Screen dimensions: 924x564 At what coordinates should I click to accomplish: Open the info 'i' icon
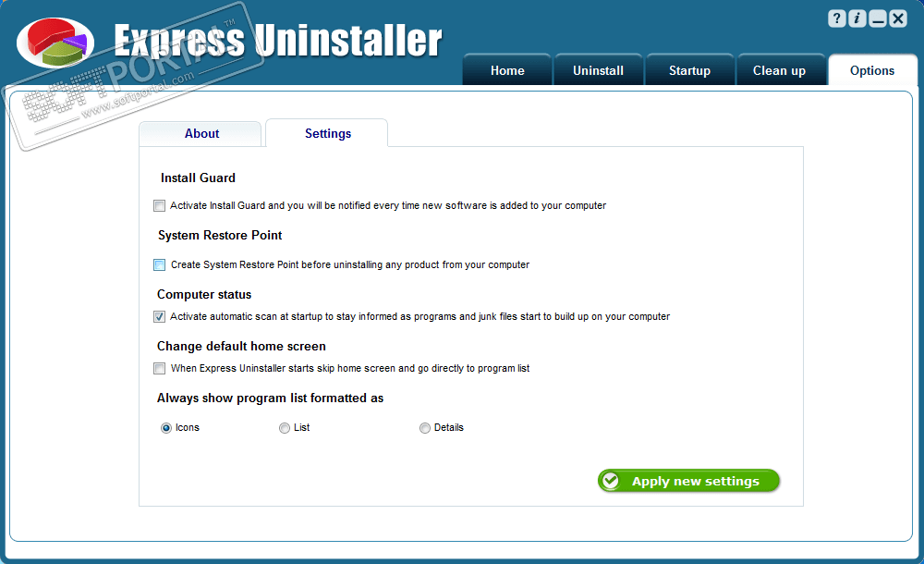(857, 18)
